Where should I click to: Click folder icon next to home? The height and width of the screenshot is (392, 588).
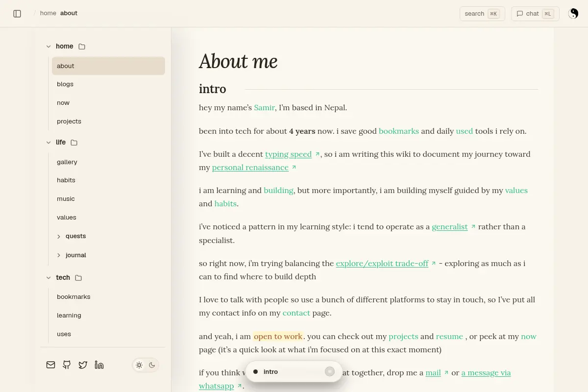click(82, 47)
